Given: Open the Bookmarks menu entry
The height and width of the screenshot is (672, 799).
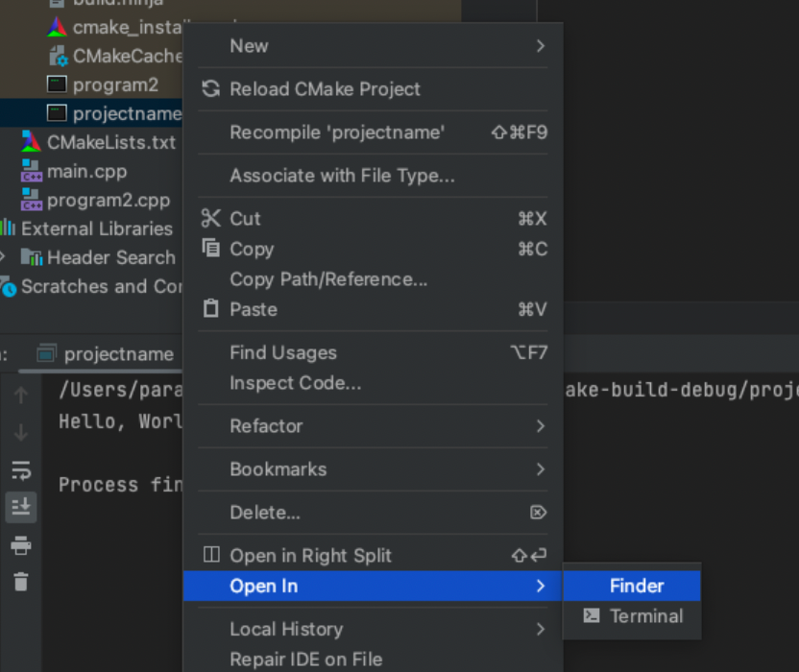Looking at the screenshot, I should point(373,469).
